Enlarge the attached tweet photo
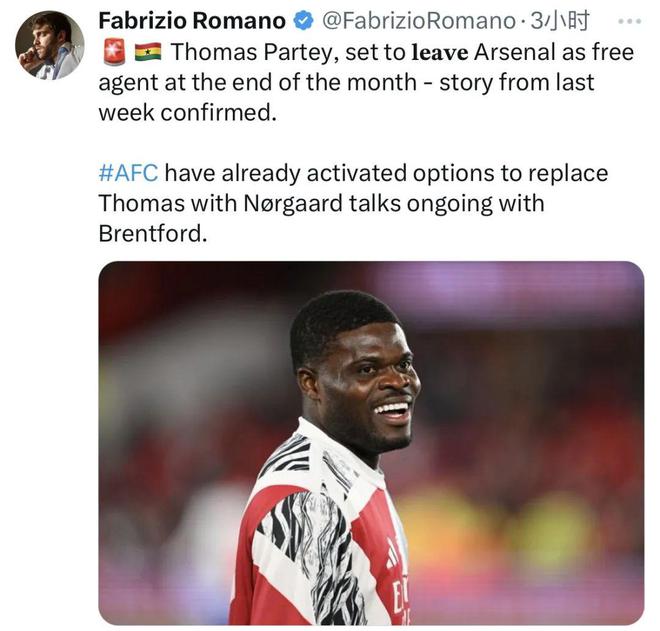This screenshot has height=631, width=660. 371,443
